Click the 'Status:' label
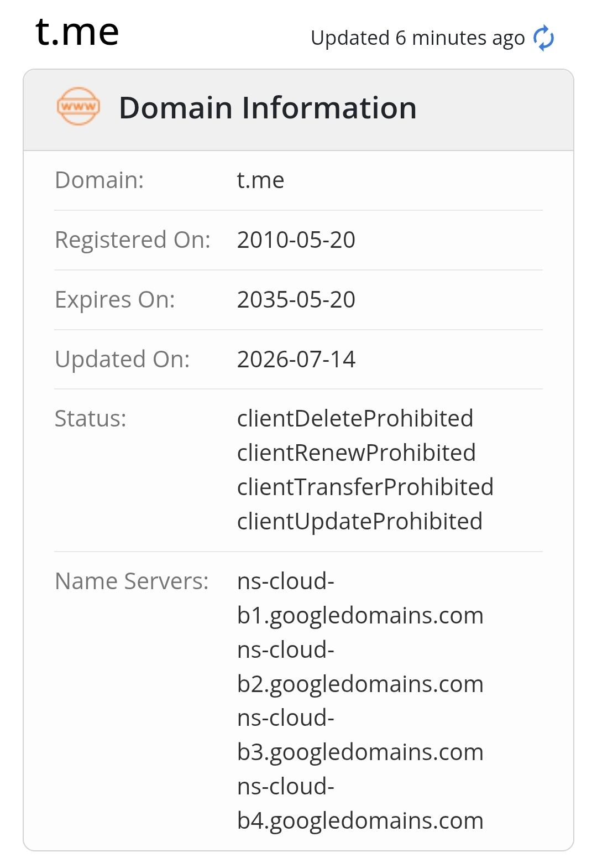Image resolution: width=597 pixels, height=868 pixels. (90, 419)
